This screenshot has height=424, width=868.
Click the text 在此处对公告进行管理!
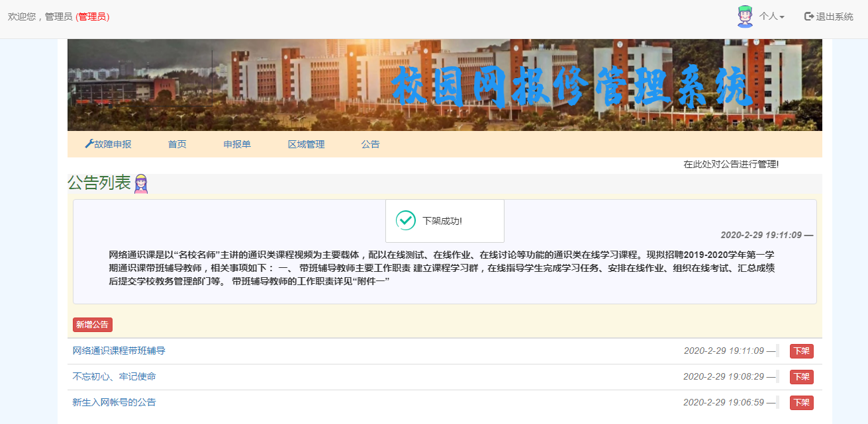[731, 164]
